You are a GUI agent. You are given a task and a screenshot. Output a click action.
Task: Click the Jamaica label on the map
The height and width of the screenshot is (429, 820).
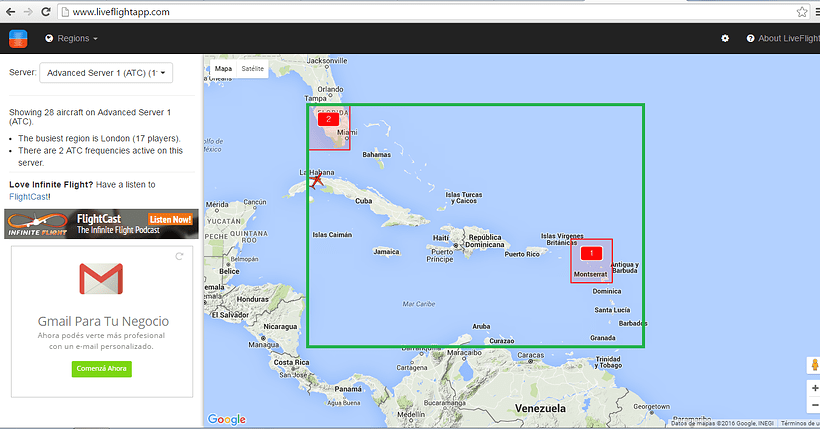tap(386, 252)
